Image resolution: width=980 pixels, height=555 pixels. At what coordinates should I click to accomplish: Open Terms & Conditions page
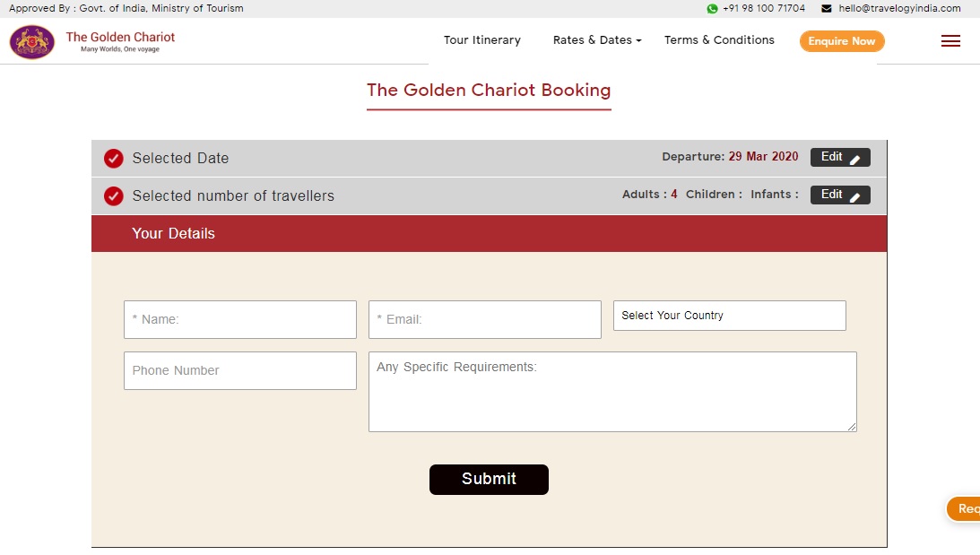pos(719,40)
